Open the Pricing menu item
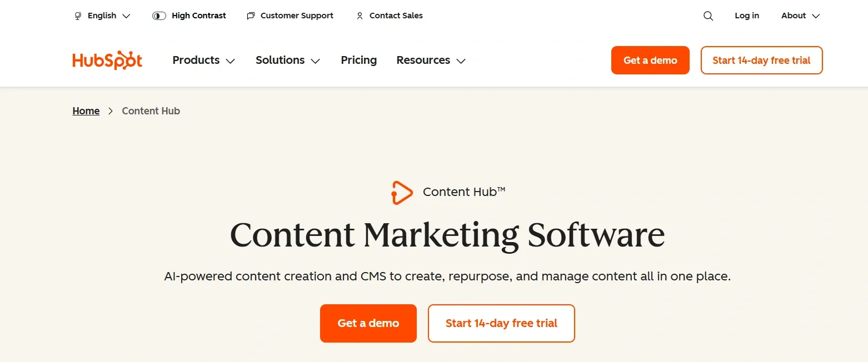868x362 pixels. click(x=358, y=60)
